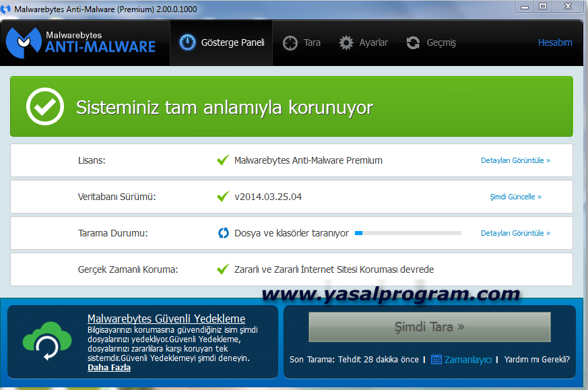Click the real-time protection checkmark icon
588x390 pixels.
point(223,269)
